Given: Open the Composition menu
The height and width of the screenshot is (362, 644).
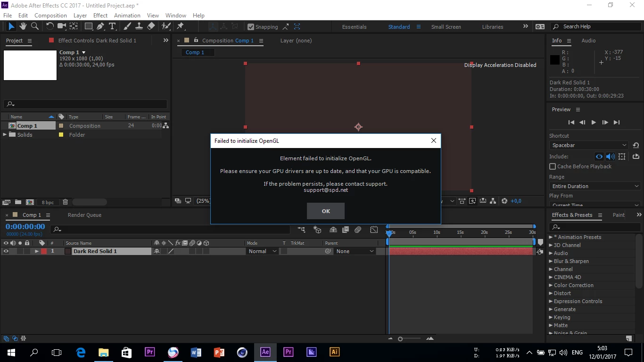Looking at the screenshot, I should click(x=50, y=15).
